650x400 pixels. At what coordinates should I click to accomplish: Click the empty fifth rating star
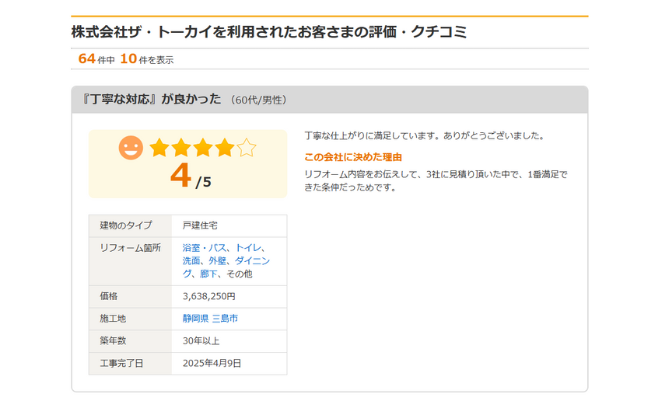point(247,148)
